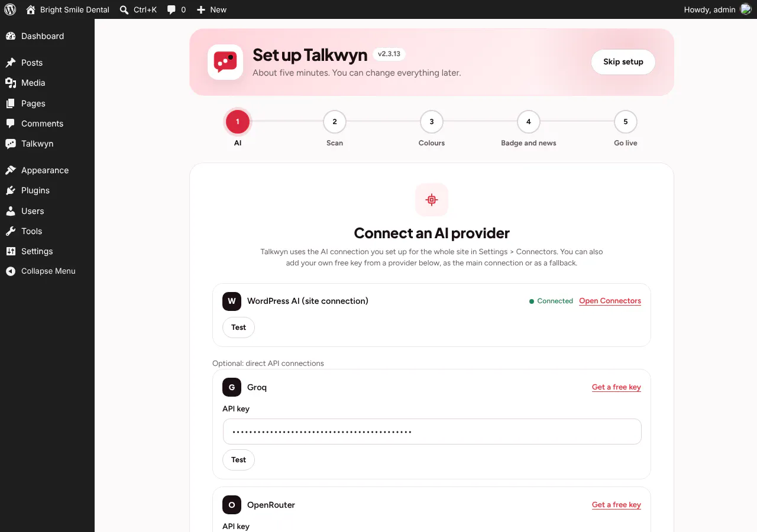The image size is (757, 532).
Task: Go to step 1 AI in the wizard
Action: click(238, 122)
